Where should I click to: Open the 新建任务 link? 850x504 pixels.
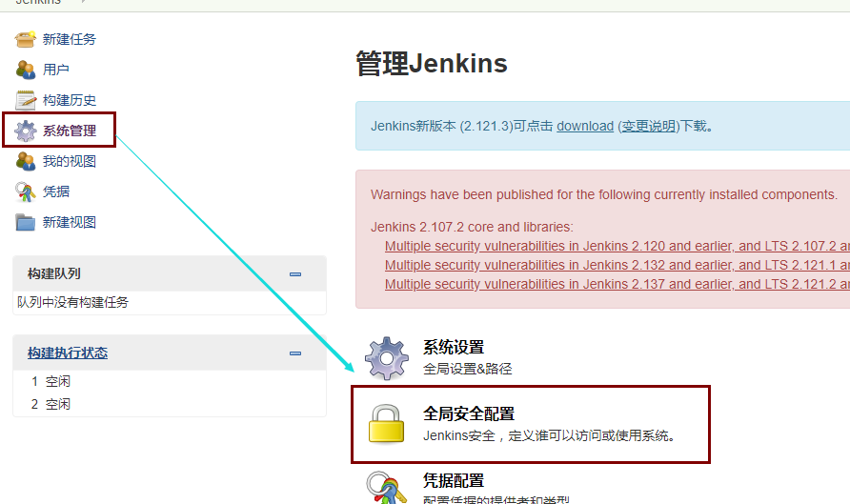(x=70, y=39)
